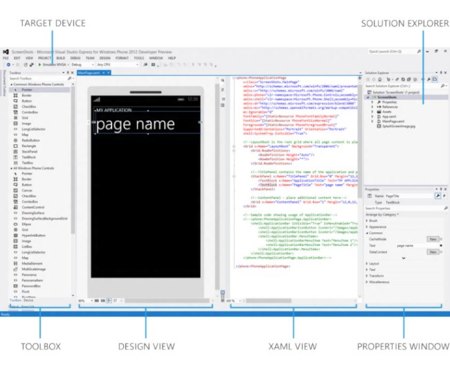Click the Text property value field

(x=417, y=246)
